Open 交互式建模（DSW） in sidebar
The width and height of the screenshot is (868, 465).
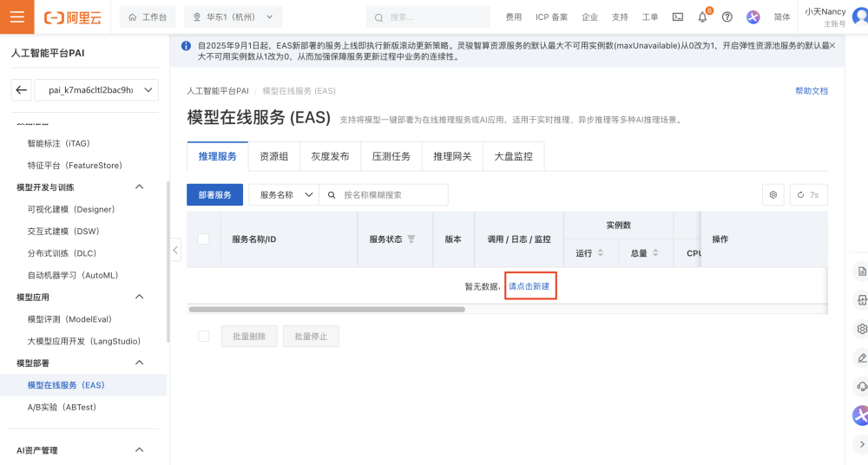pos(63,231)
